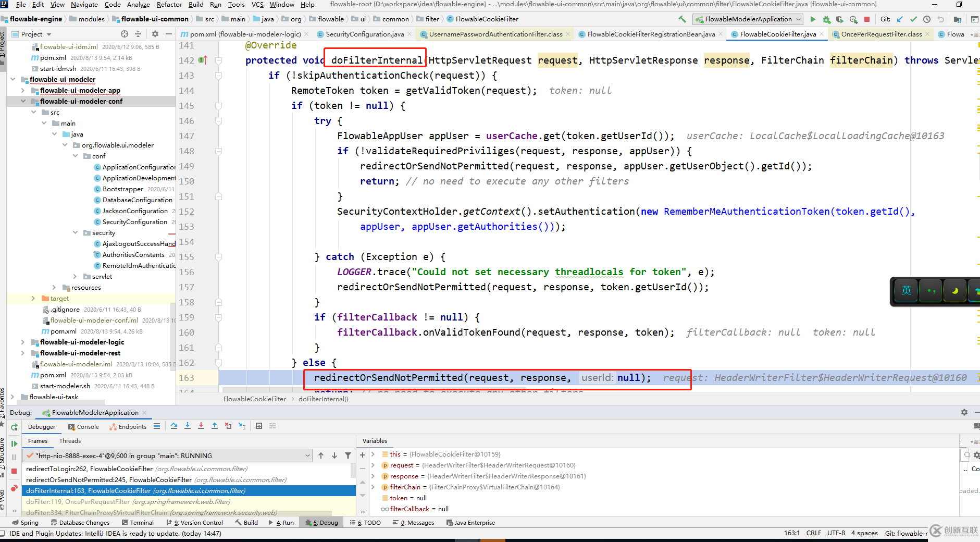Resume program execution in the debugger
980x542 pixels.
pyautogui.click(x=14, y=444)
